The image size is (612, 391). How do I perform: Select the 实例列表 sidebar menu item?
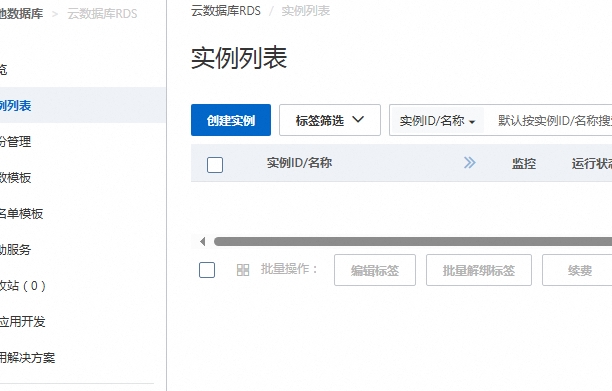(83, 105)
